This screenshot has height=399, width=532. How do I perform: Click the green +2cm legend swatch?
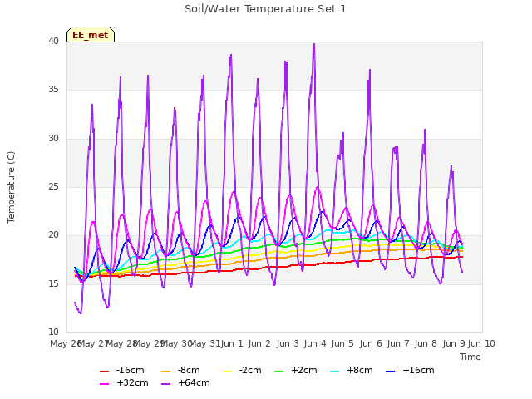tap(278, 372)
